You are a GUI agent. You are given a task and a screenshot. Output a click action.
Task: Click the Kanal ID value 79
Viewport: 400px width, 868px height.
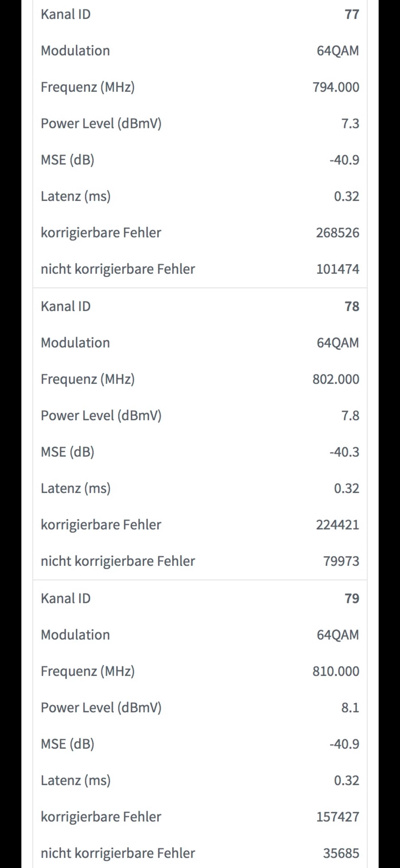pyautogui.click(x=351, y=599)
